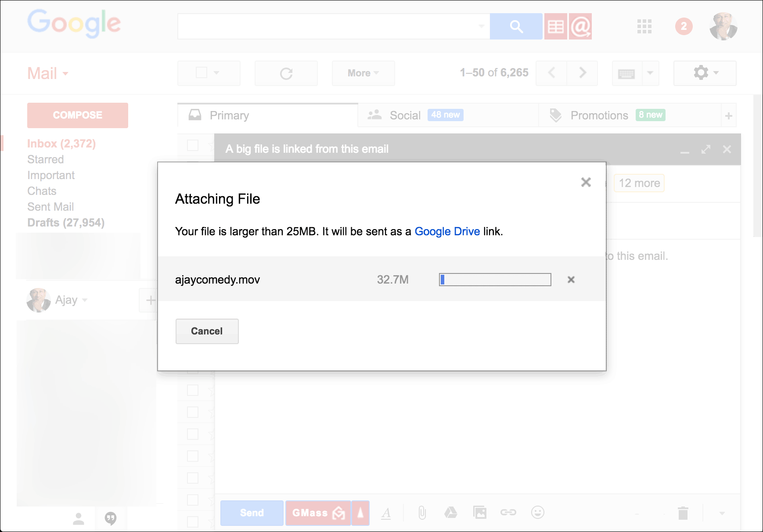Click the attach files paperclip icon
The width and height of the screenshot is (763, 532).
(422, 513)
